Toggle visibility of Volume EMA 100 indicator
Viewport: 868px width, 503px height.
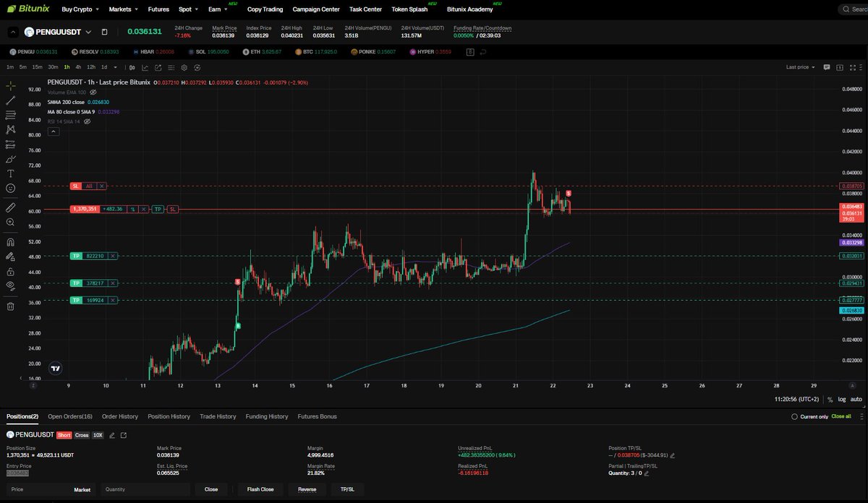point(93,93)
